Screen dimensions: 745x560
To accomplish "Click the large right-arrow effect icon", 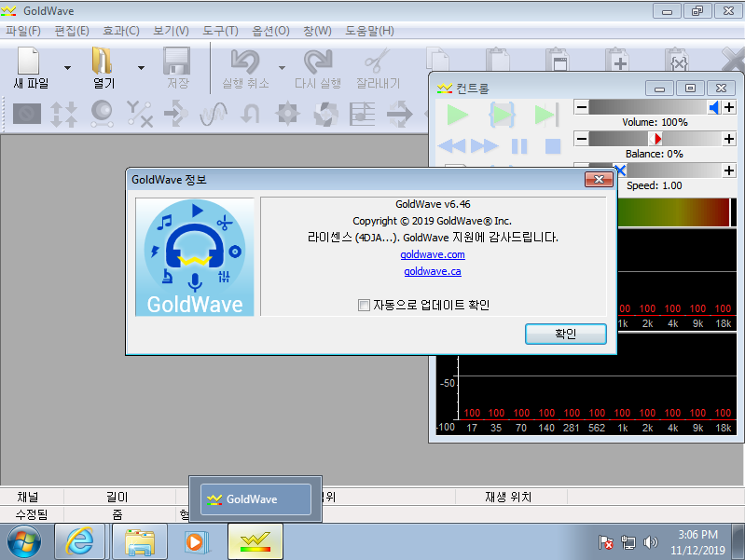I will (400, 115).
